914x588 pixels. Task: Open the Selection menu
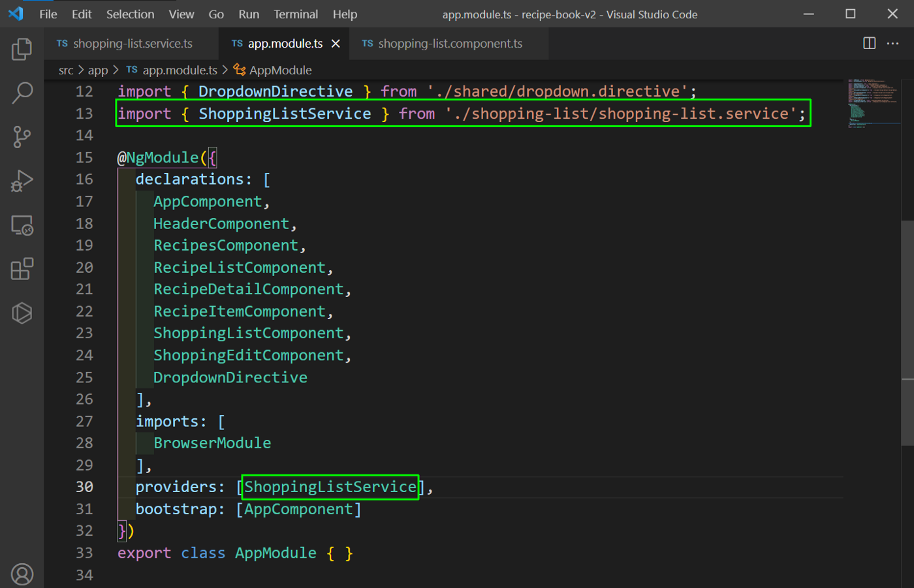[x=130, y=14]
